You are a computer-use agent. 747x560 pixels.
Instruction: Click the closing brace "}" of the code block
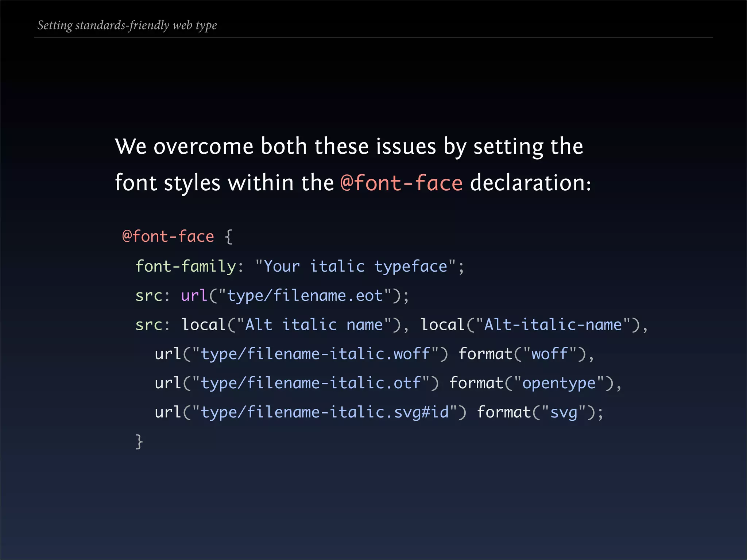[x=139, y=442]
